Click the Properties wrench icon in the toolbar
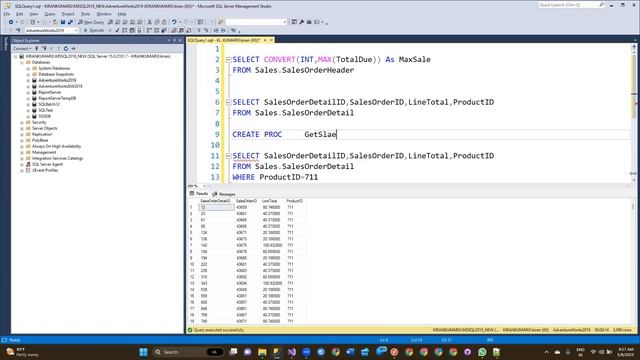 pyautogui.click(x=302, y=22)
